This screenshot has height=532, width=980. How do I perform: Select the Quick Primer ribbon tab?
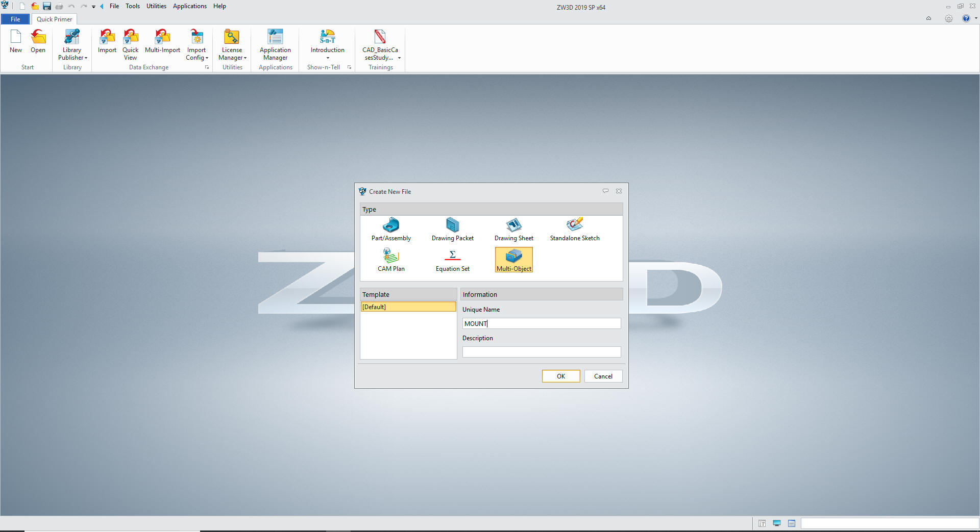coord(54,19)
